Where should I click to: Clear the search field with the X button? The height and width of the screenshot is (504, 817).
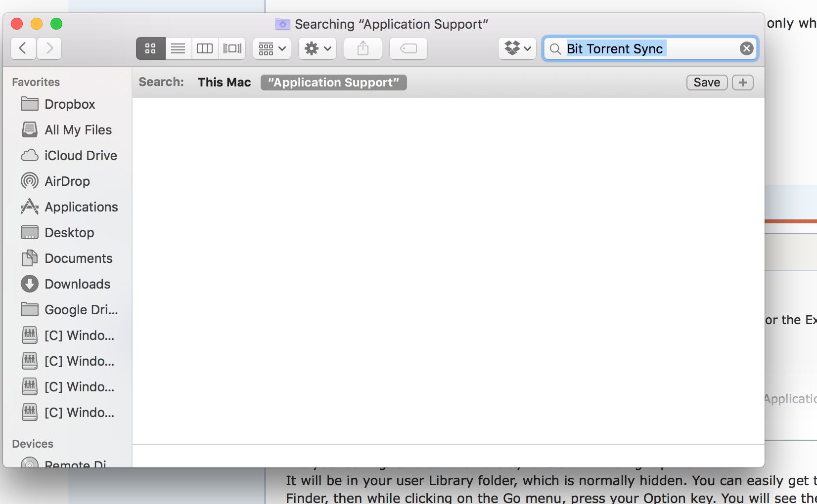(747, 48)
